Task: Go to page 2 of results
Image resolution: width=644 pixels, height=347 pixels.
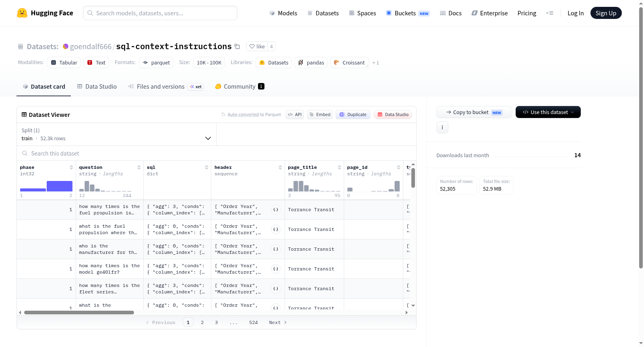Action: tap(202, 322)
